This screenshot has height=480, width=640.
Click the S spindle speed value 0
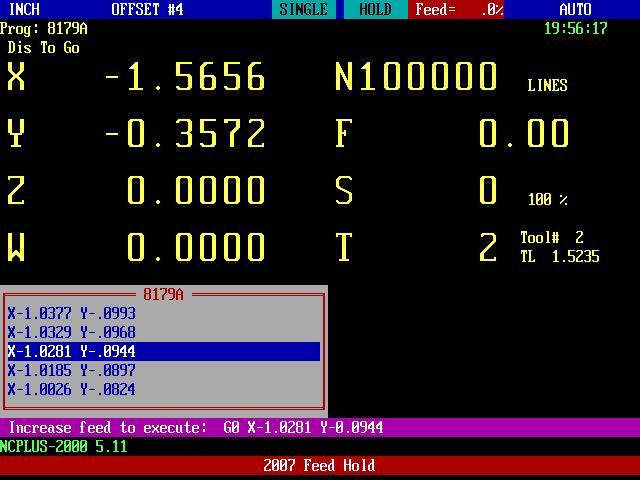488,190
